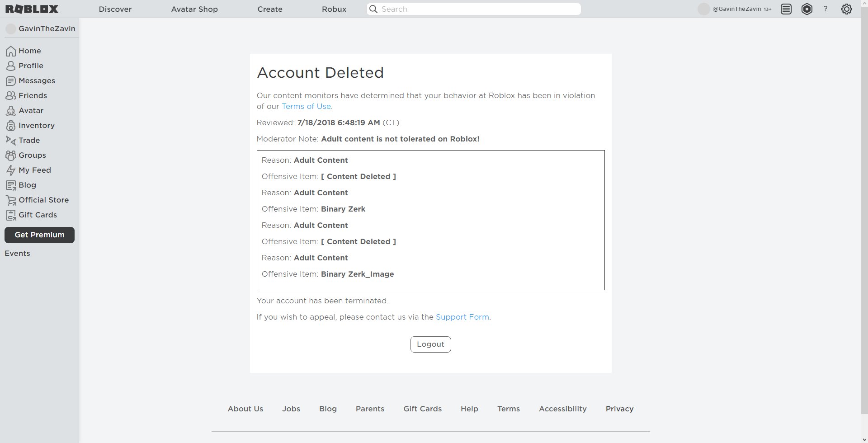Open Trade from the sidebar
868x443 pixels.
(29, 141)
